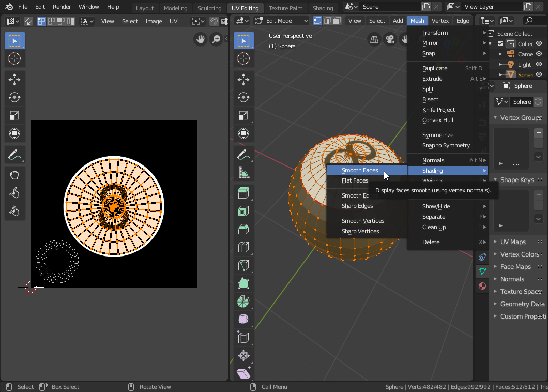Click the zoom magnifier in the UV editor
The image size is (548, 392).
pos(217,39)
